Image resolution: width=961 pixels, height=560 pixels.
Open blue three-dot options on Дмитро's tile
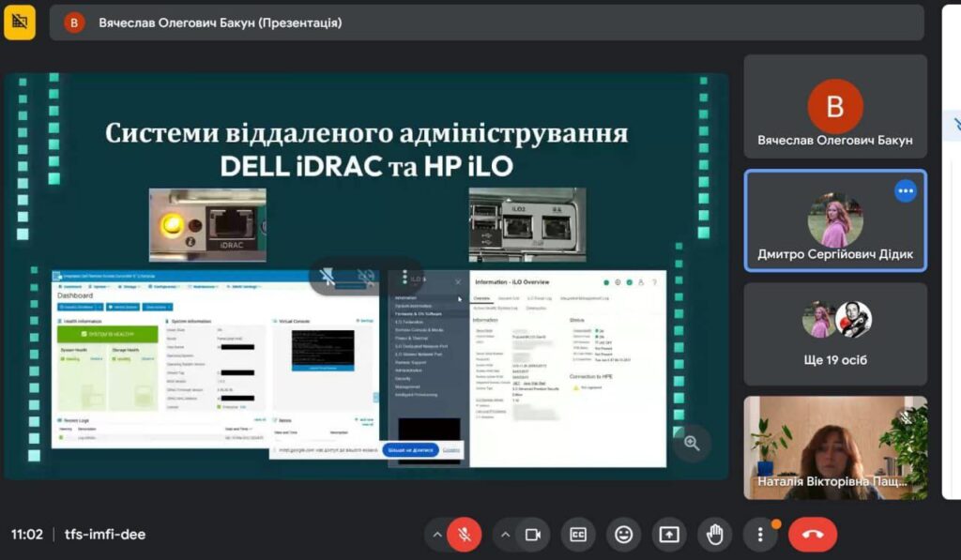click(905, 190)
